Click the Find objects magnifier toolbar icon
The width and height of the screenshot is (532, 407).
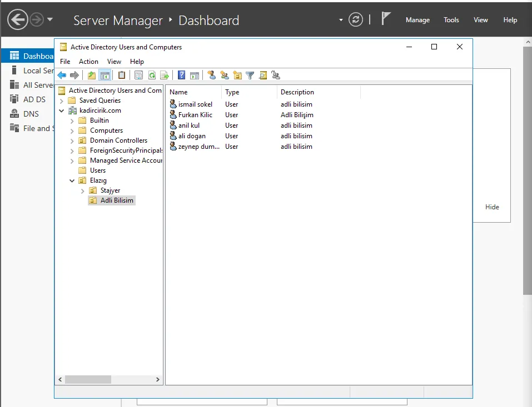point(263,75)
